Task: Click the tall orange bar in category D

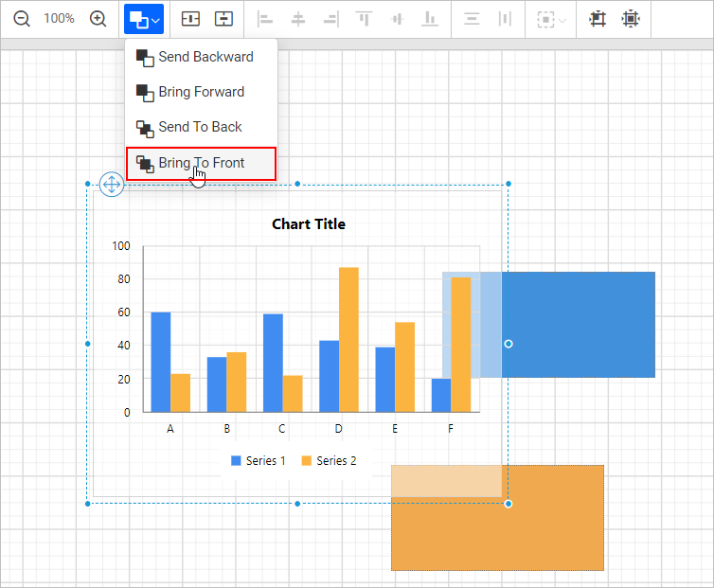Action: [348, 340]
